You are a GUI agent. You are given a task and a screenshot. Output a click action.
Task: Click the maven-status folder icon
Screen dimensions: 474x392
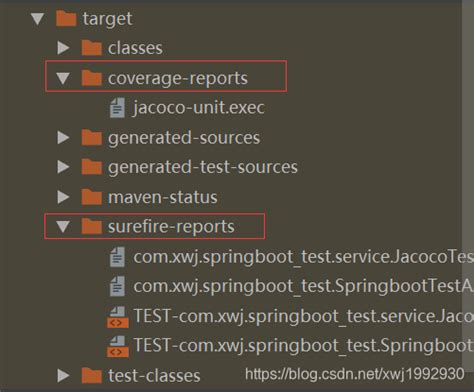(x=91, y=197)
